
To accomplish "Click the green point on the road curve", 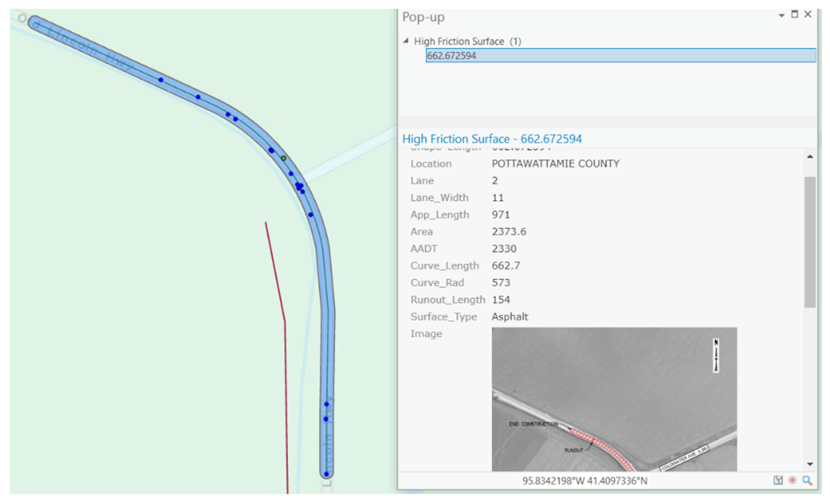I will pos(284,158).
